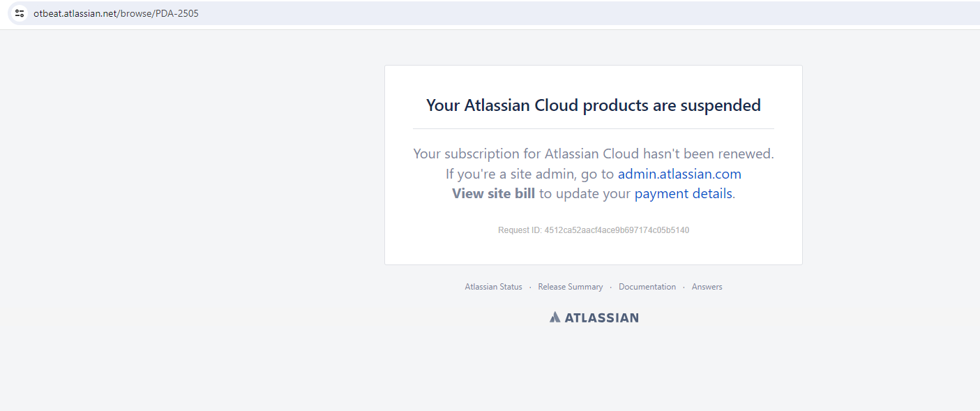Open the site information icon in address bar
The image size is (980, 411).
point(20,13)
